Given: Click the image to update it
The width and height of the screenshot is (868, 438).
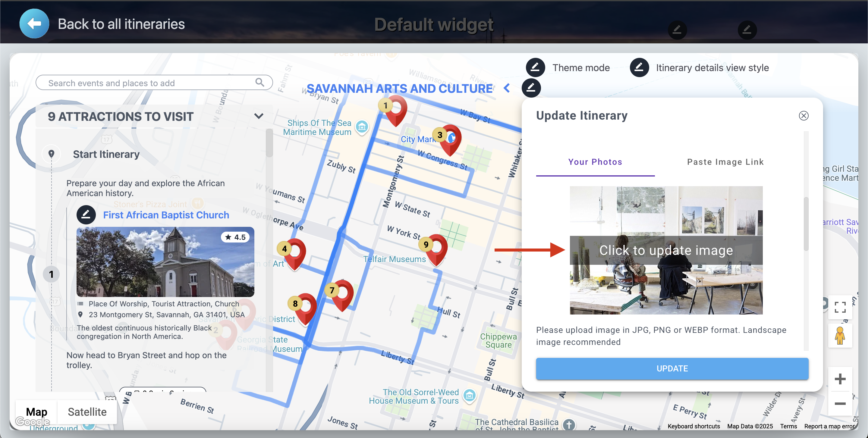Looking at the screenshot, I should (x=666, y=250).
